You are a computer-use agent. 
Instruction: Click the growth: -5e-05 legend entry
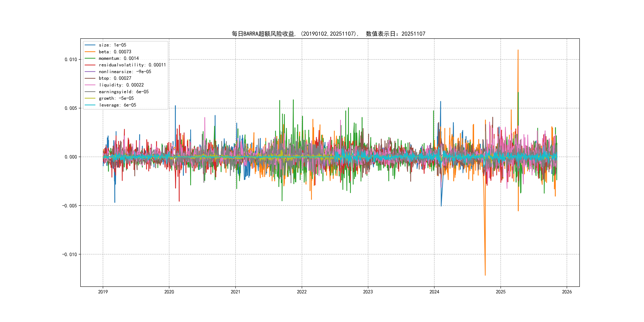coord(116,98)
